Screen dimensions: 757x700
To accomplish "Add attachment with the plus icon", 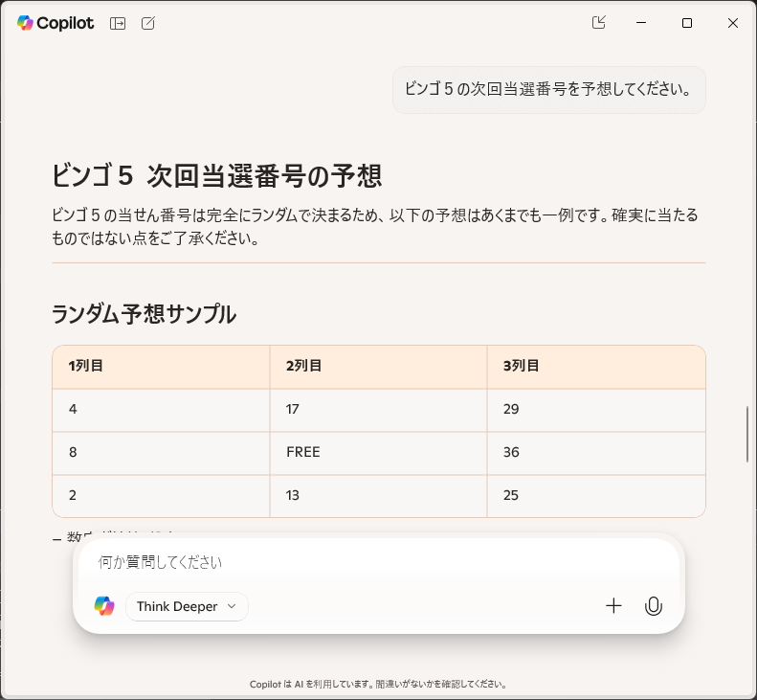I will (613, 606).
